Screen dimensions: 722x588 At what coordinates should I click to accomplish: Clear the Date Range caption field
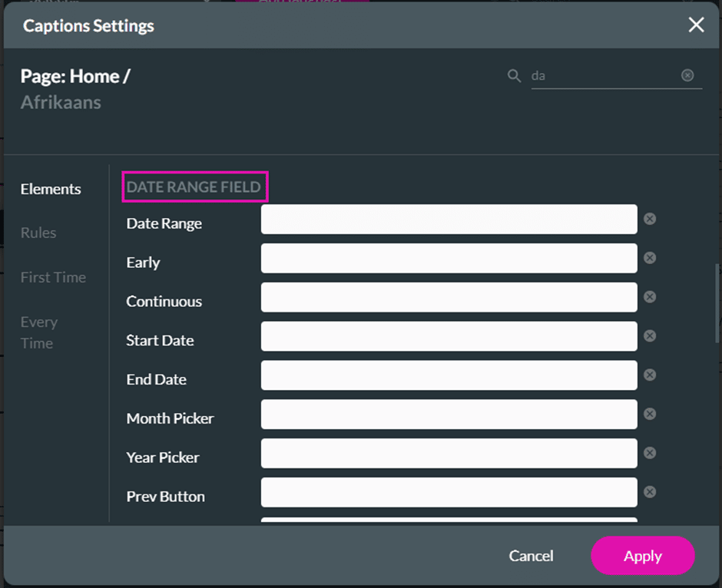click(x=650, y=219)
